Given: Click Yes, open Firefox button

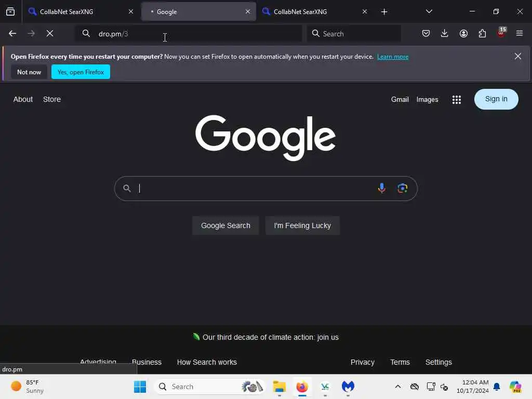Looking at the screenshot, I should [x=81, y=72].
